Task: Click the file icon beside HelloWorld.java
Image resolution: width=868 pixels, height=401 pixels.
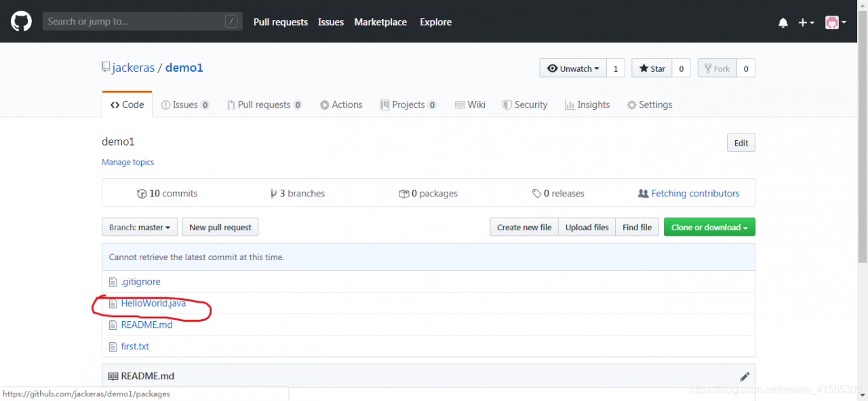Action: 113,303
